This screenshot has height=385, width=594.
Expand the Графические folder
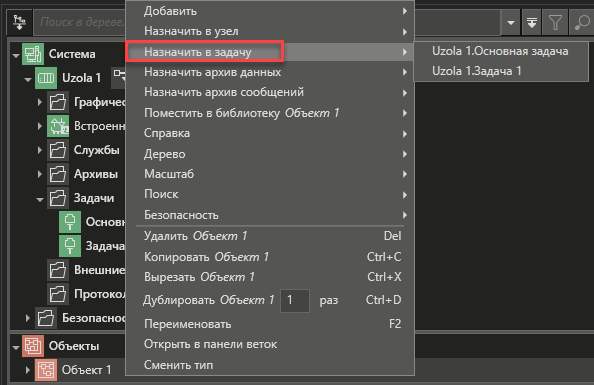click(40, 102)
